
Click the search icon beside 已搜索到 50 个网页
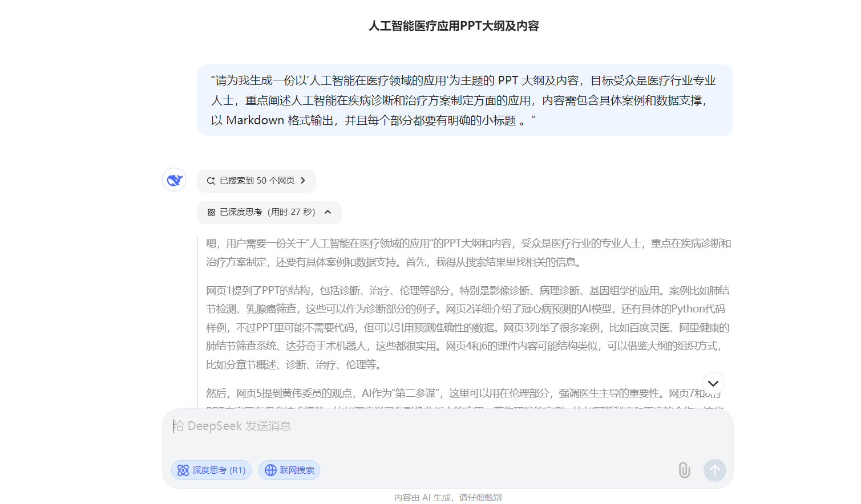[211, 181]
